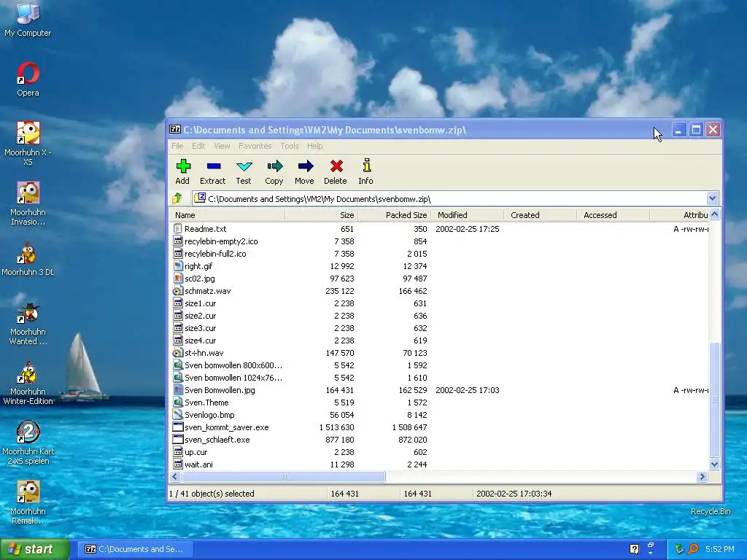Image resolution: width=747 pixels, height=560 pixels.
Task: Go up one folder level icon
Action: pos(178,198)
